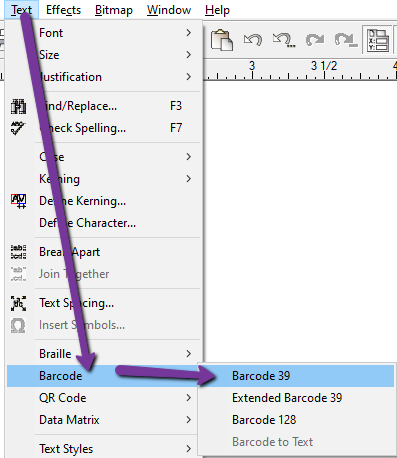The image size is (397, 458).
Task: Expand the Font submenu arrow
Action: coord(189,33)
